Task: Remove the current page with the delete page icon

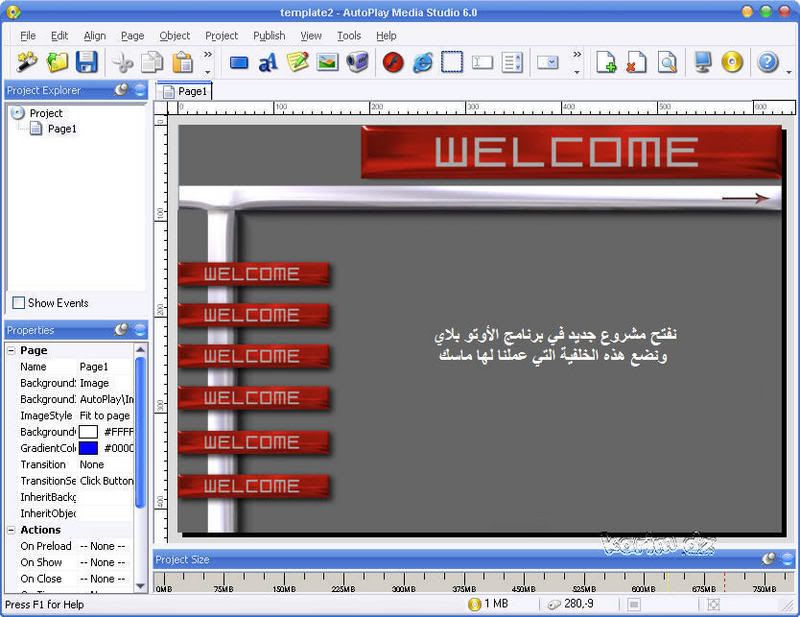Action: 636,63
